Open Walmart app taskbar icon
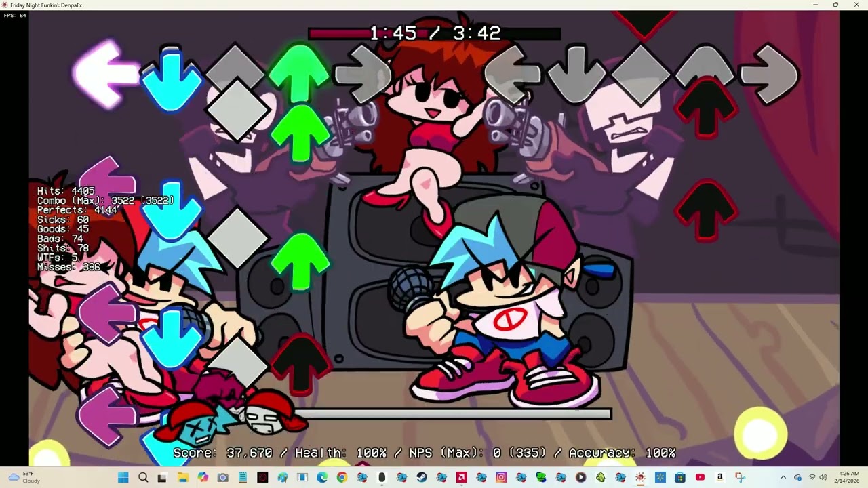868x488 pixels. [x=660, y=477]
